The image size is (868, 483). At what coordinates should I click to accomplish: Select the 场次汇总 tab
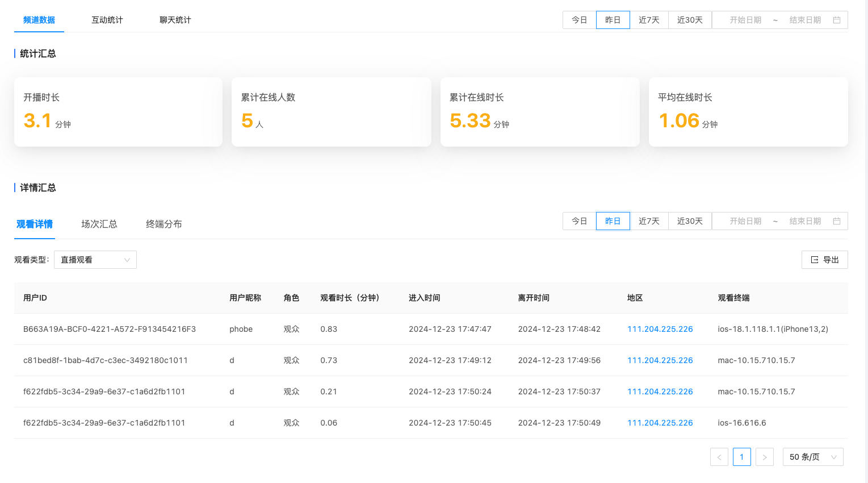[x=99, y=224]
